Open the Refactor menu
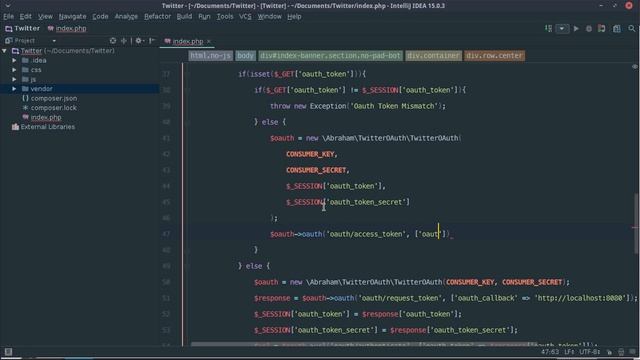This screenshot has height=360, width=640. (158, 17)
